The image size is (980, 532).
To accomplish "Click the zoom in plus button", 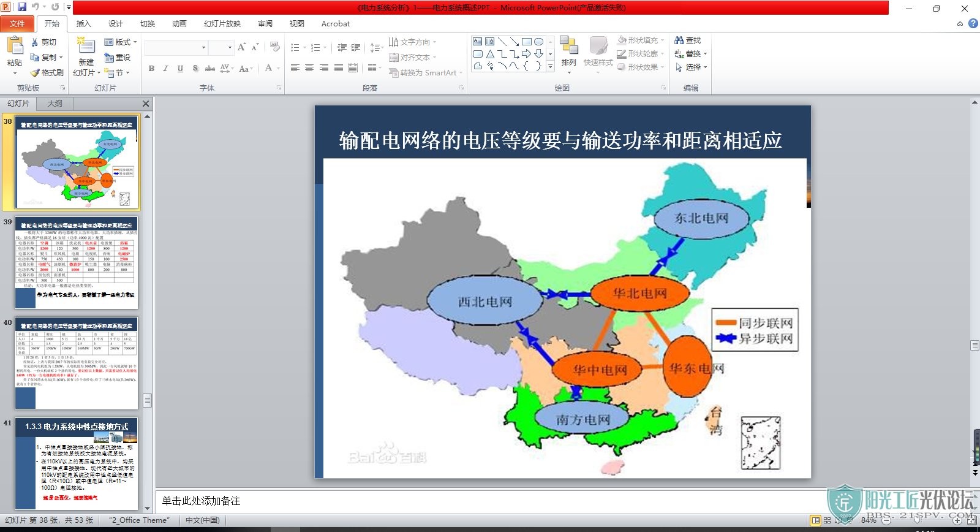I will 957,520.
